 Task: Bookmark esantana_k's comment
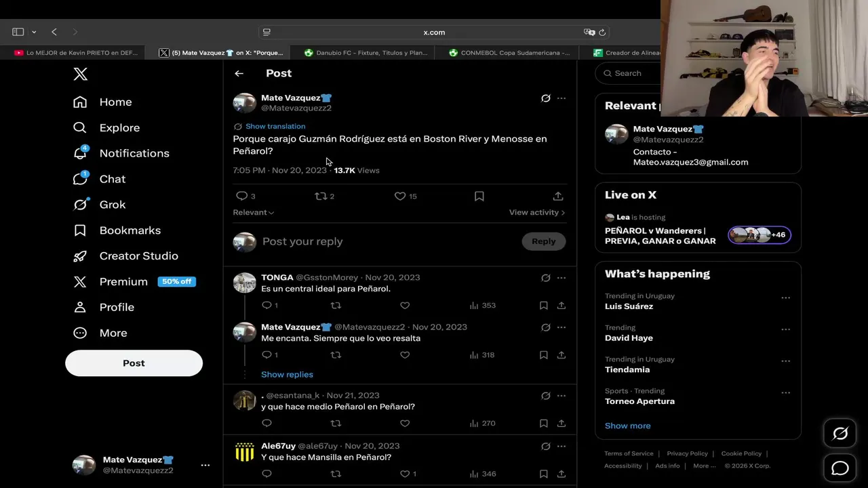543,424
